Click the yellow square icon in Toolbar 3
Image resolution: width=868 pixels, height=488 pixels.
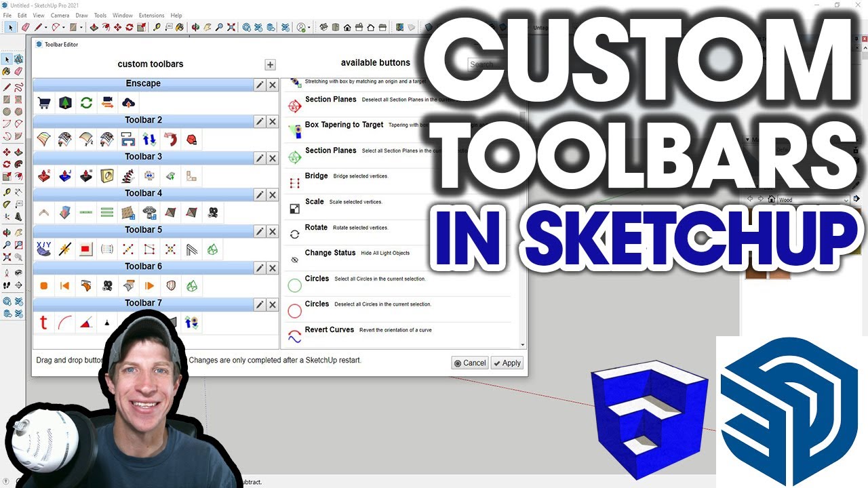107,176
